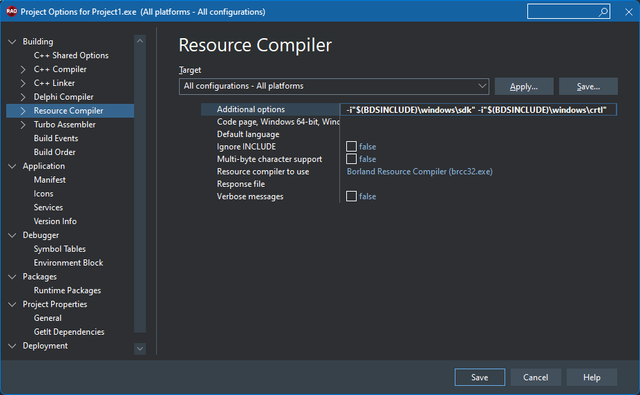
Task: Select the Services page
Action: click(48, 208)
